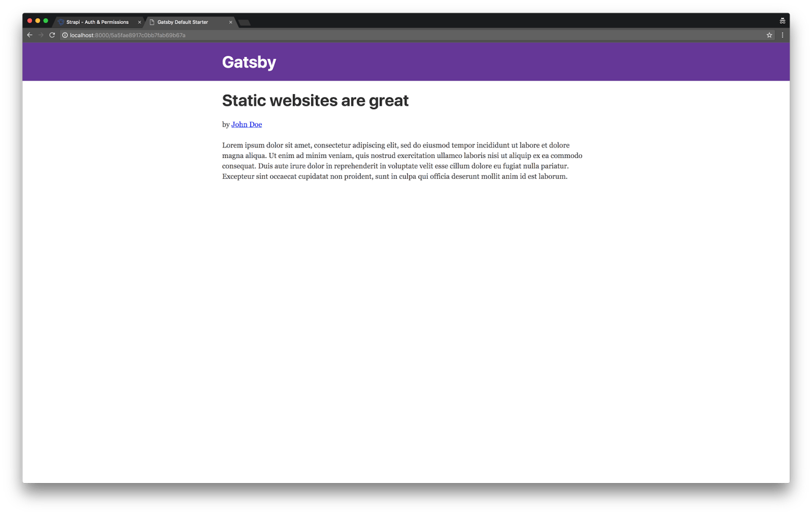Reload the current page
The width and height of the screenshot is (812, 515).
coord(52,35)
